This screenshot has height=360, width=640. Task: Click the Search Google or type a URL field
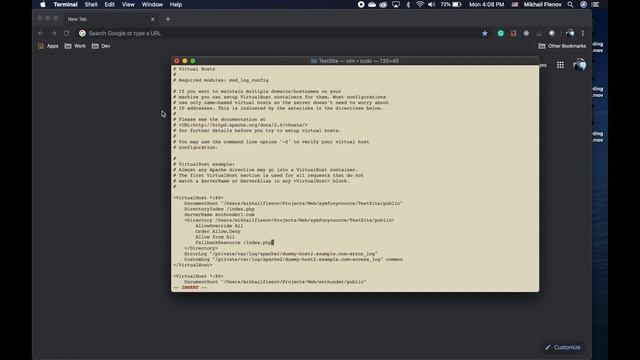pos(282,33)
